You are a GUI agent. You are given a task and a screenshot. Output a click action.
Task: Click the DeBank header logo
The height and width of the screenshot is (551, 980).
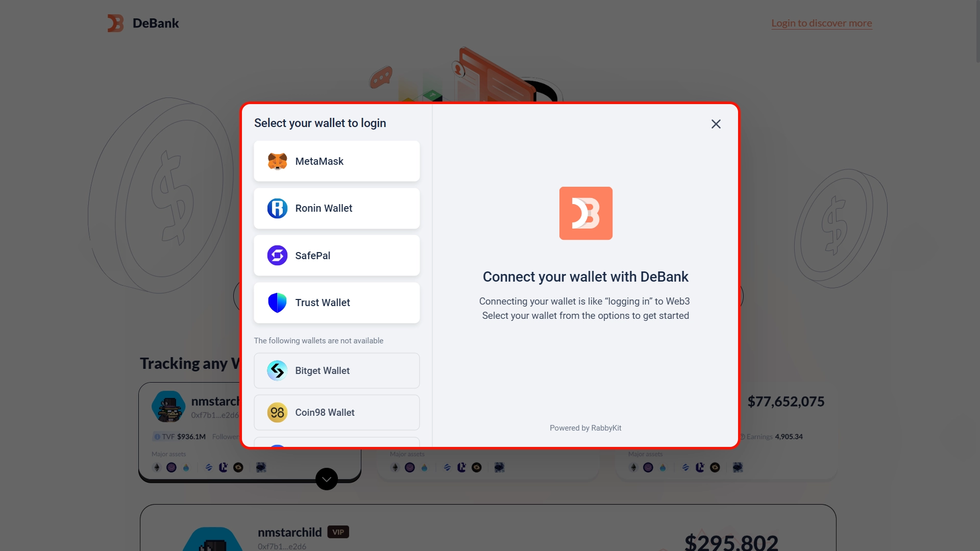[x=142, y=23]
